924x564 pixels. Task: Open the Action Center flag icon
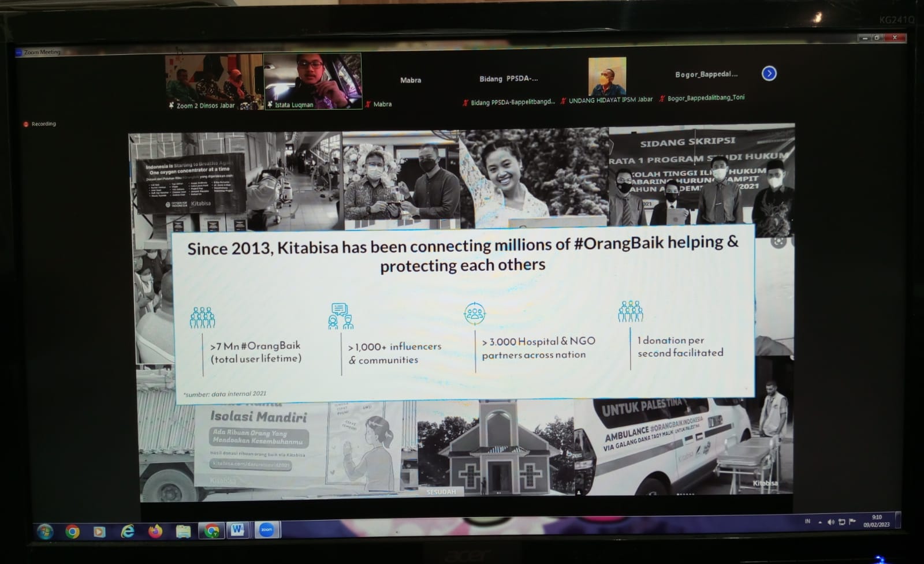(852, 522)
